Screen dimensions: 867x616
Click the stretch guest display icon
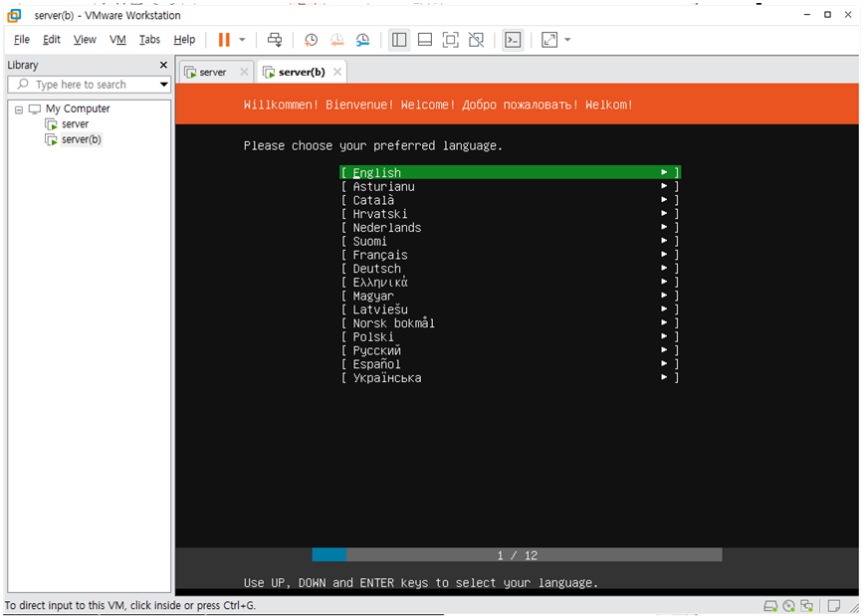[549, 39]
